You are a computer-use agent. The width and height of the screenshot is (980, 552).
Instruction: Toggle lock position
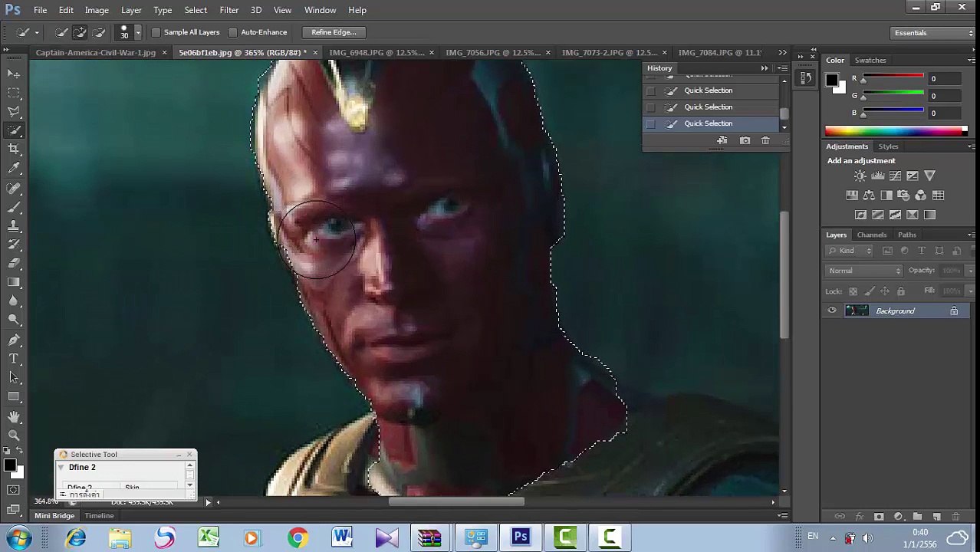[885, 291]
